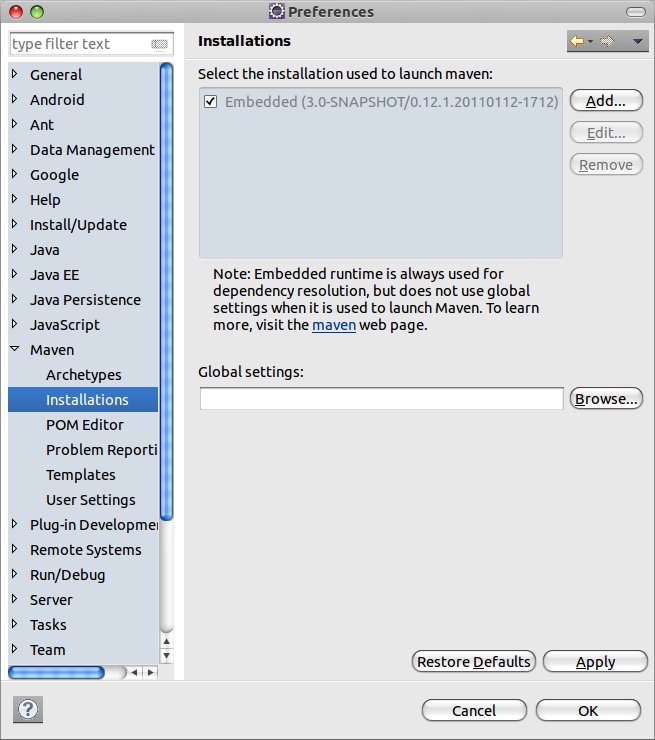Clear the filter text with the clear icon
This screenshot has height=740, width=655.
(x=160, y=44)
